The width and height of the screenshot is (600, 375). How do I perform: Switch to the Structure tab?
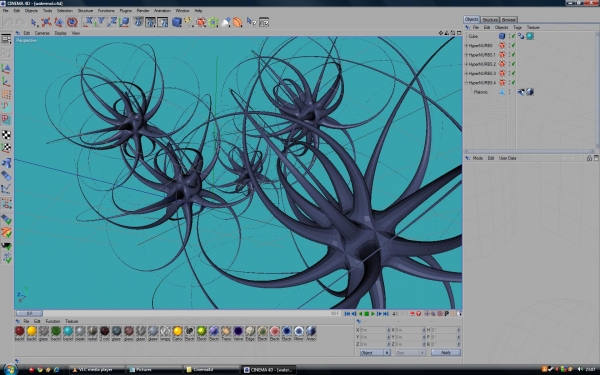point(489,20)
